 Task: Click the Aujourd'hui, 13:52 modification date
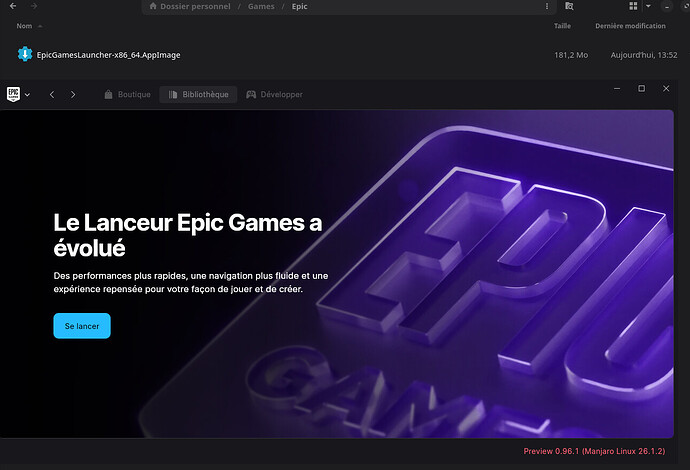tap(644, 55)
